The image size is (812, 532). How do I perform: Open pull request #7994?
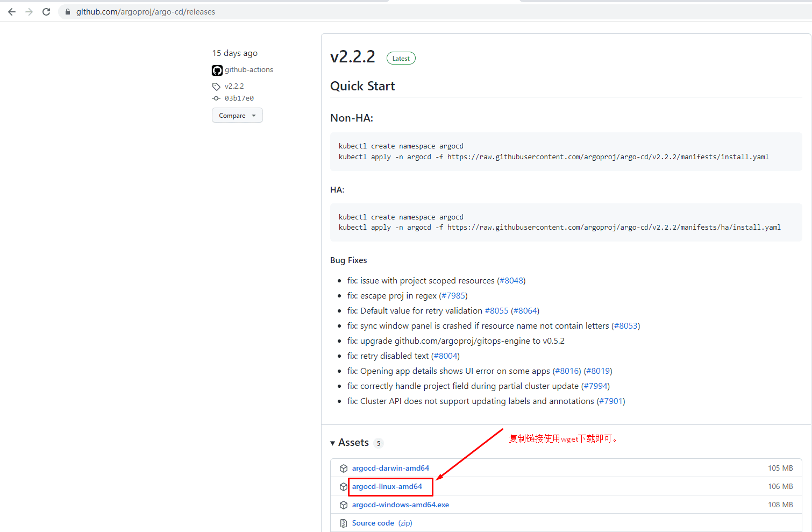pos(596,386)
